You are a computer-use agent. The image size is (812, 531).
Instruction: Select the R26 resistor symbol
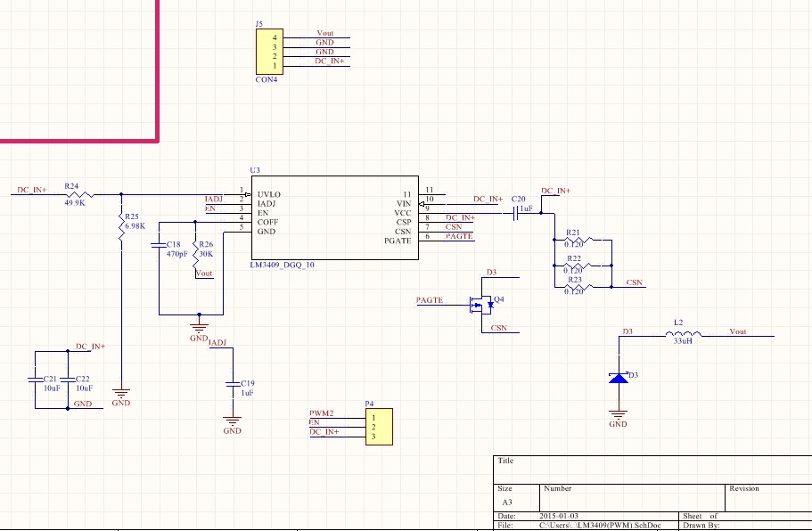[x=196, y=253]
